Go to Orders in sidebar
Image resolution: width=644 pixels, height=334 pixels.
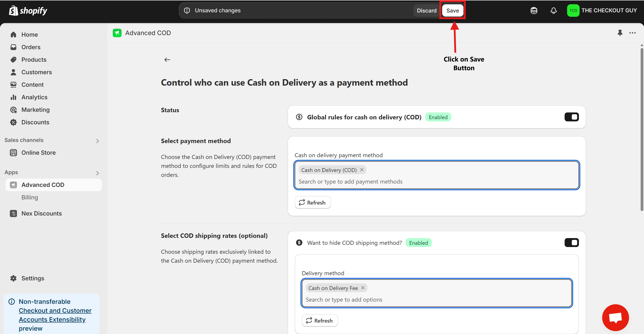click(x=31, y=47)
